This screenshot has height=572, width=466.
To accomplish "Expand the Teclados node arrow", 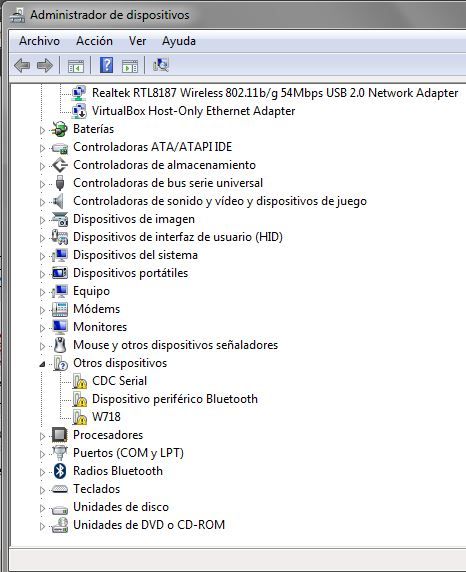I will point(42,490).
